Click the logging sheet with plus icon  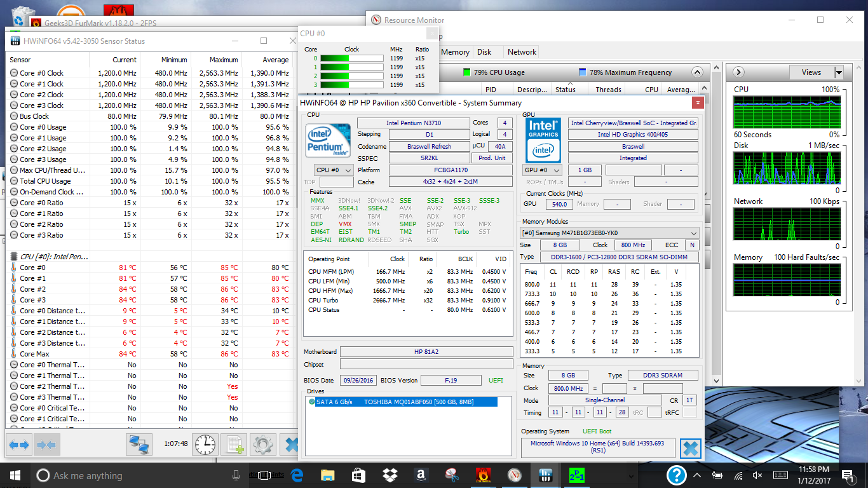pyautogui.click(x=234, y=445)
